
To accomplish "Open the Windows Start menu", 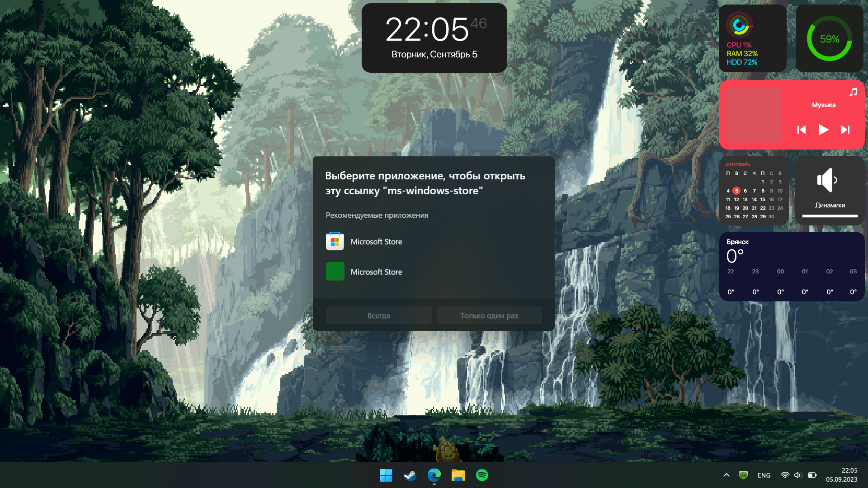I will [386, 475].
